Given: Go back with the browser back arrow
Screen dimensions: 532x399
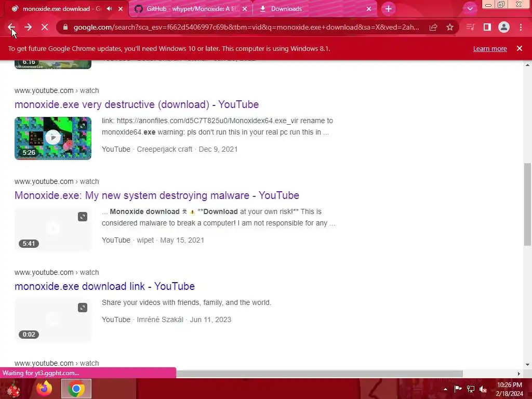Looking at the screenshot, I should pos(11,27).
